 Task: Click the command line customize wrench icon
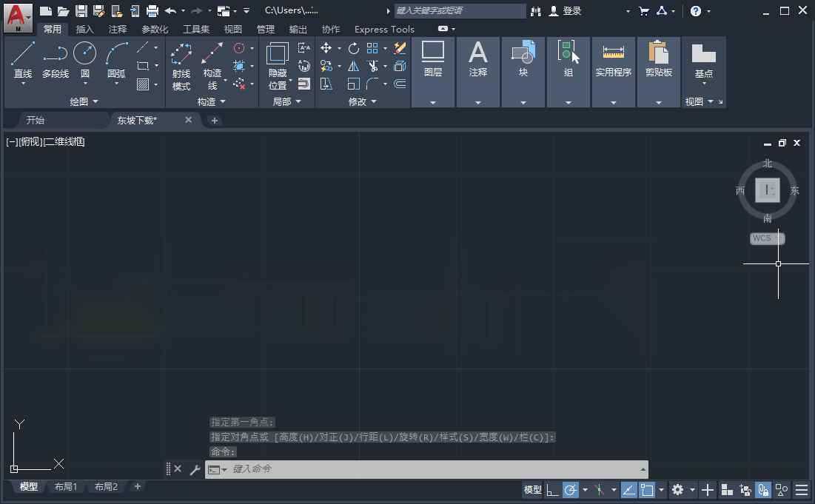point(195,470)
